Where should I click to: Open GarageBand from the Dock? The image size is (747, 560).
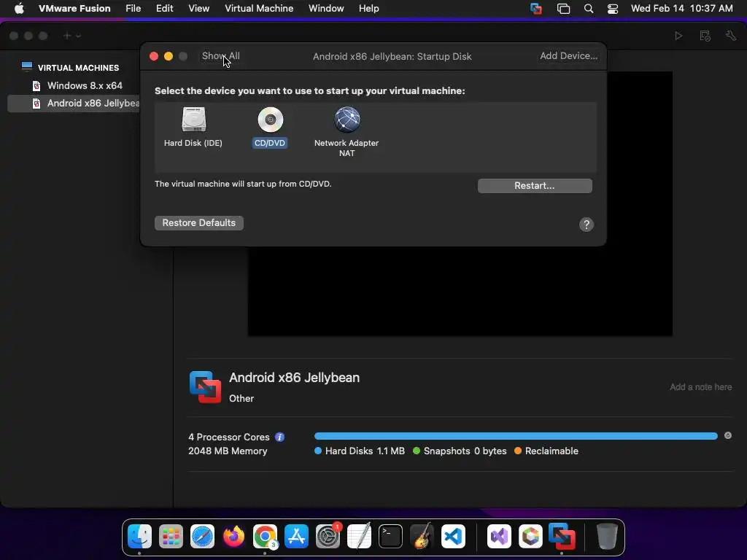422,537
